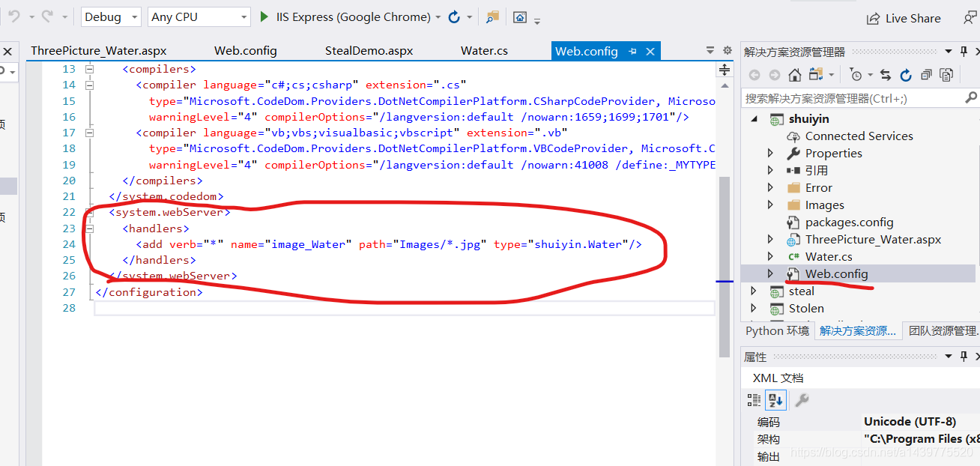
Task: Toggle auto-hide pin on 属性 panel
Action: (964, 357)
